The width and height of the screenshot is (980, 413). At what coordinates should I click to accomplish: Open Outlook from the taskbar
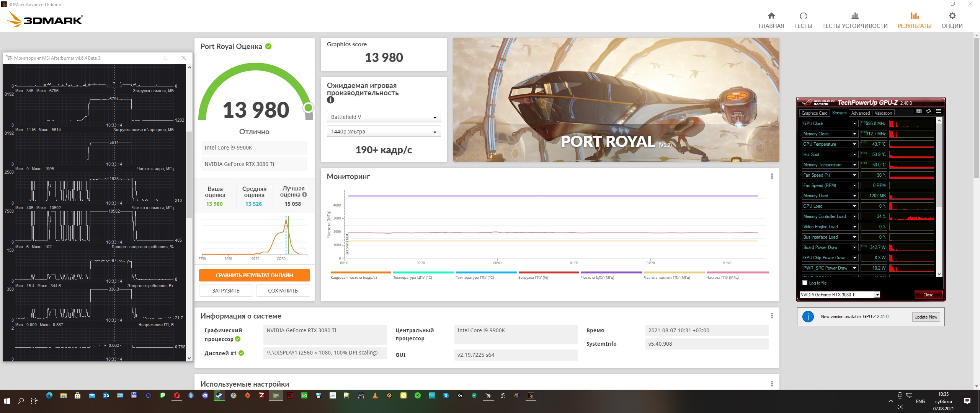point(106,396)
